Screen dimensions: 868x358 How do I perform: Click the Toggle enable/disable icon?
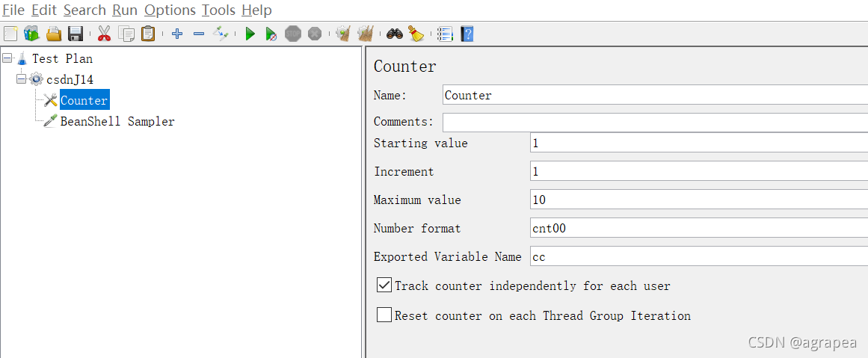(221, 34)
